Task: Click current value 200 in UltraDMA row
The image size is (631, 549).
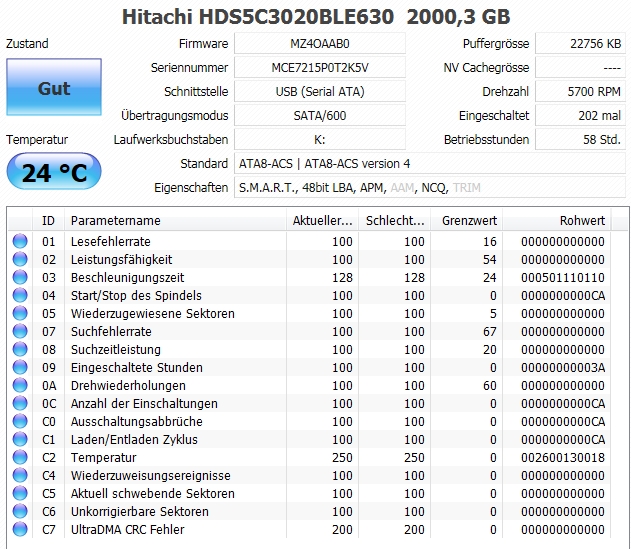Action: [342, 530]
